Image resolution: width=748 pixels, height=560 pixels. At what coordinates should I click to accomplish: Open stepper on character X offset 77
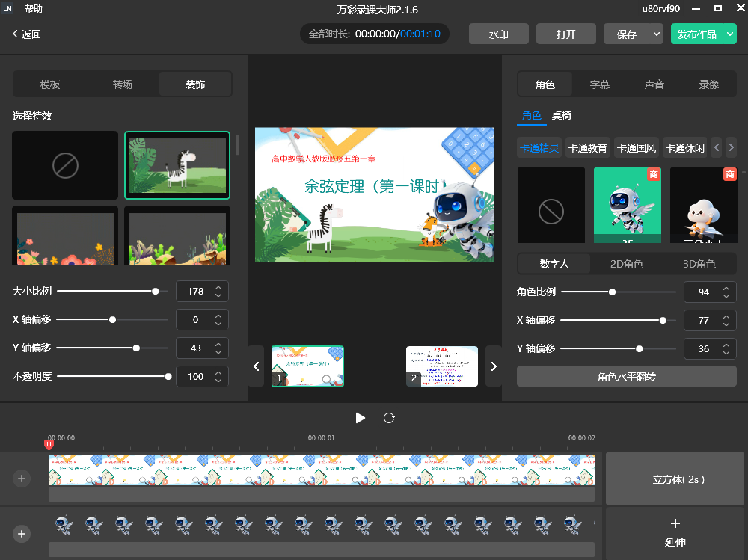click(x=726, y=321)
